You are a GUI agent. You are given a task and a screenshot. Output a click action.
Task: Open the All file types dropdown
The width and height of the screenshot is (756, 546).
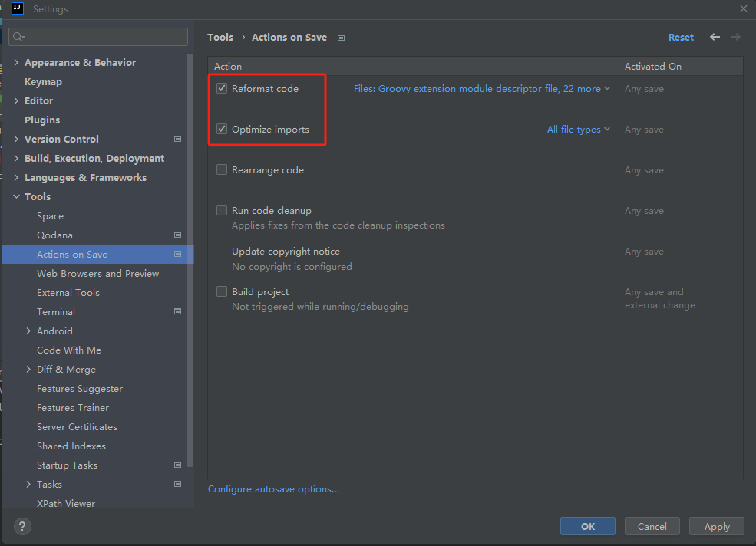(578, 130)
